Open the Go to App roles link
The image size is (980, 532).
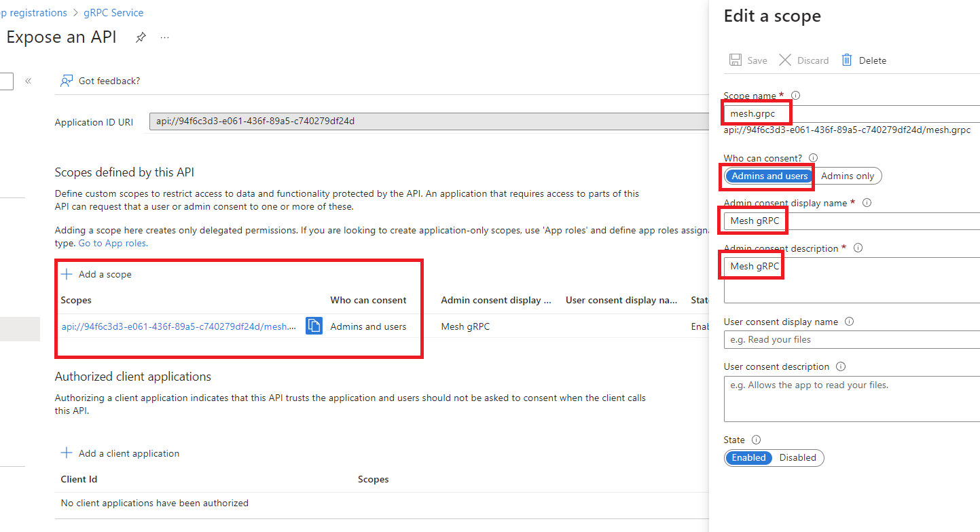(113, 243)
